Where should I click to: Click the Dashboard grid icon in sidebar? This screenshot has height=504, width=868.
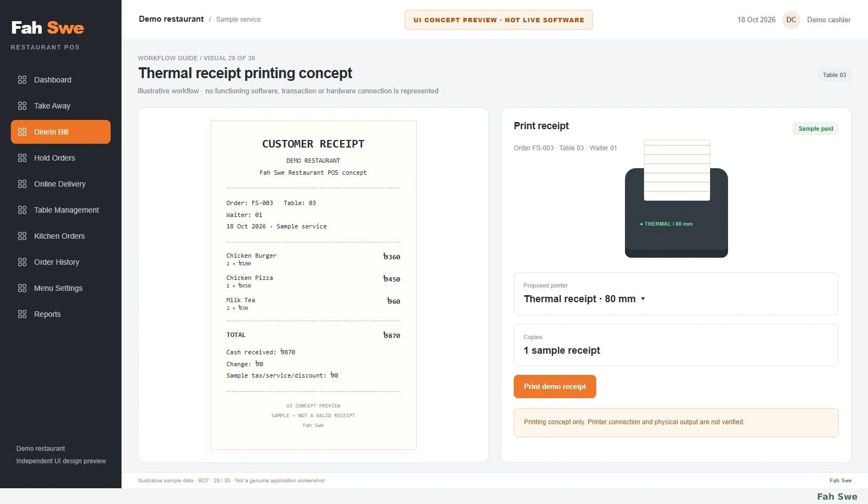[x=22, y=80]
